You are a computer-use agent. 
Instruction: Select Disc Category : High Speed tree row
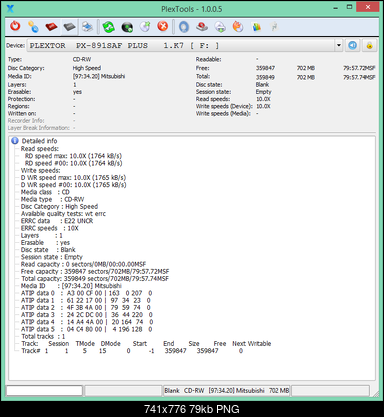pos(59,207)
